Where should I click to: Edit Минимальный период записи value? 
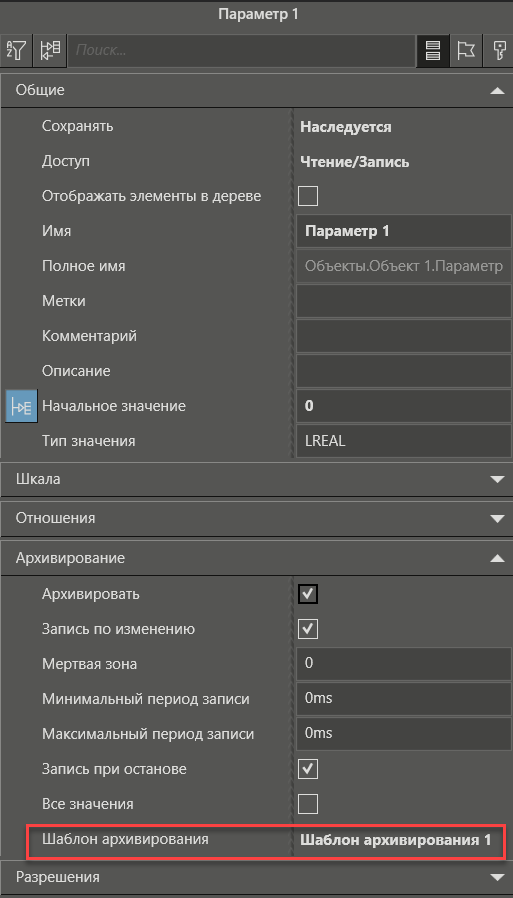click(404, 699)
